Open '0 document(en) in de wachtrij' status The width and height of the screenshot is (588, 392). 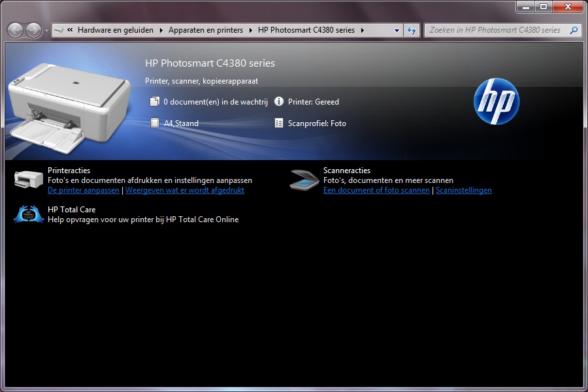pyautogui.click(x=216, y=102)
